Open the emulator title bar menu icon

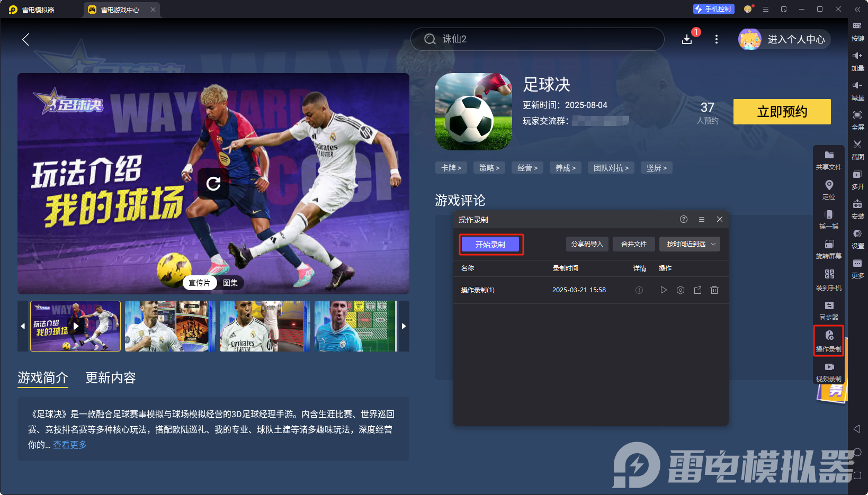766,9
